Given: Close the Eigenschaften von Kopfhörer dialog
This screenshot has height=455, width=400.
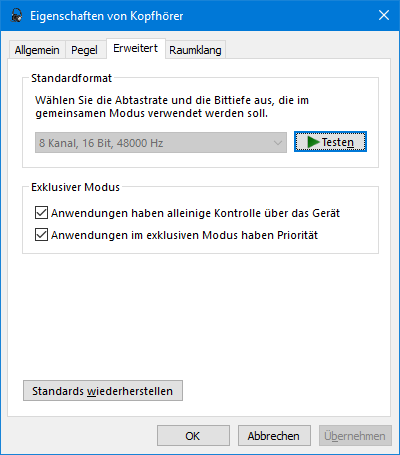Looking at the screenshot, I should [x=384, y=15].
